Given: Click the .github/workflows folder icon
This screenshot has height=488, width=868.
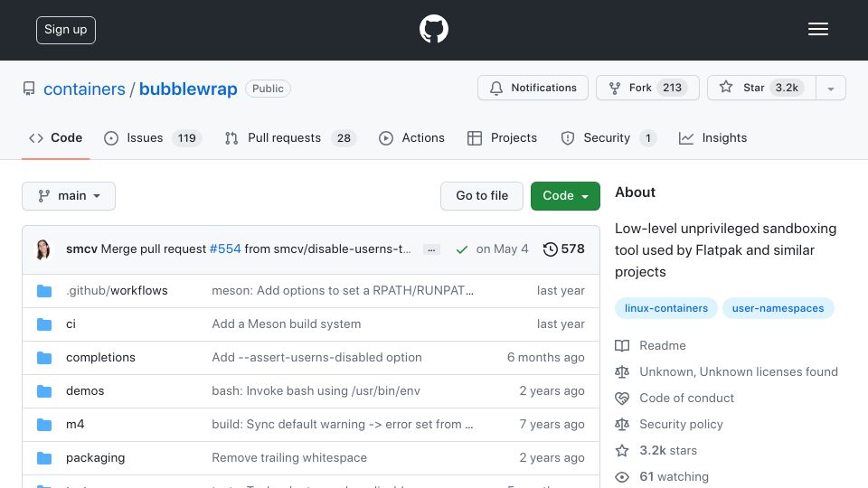Looking at the screenshot, I should point(44,291).
